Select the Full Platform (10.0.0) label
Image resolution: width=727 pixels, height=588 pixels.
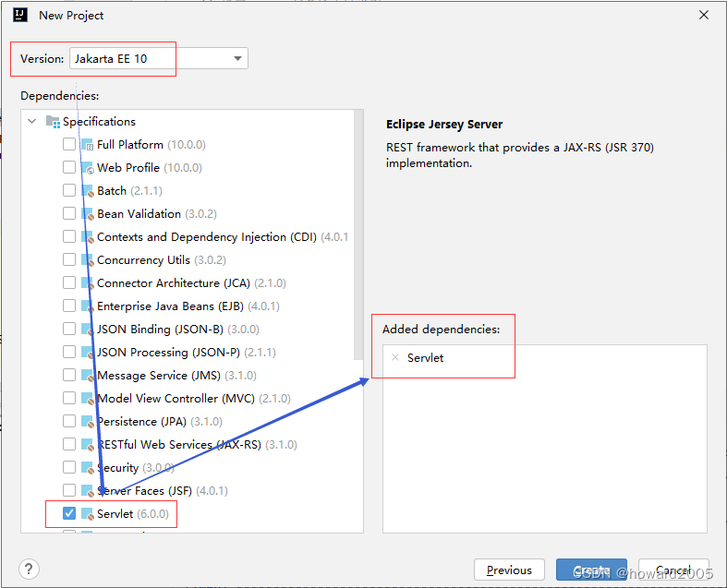click(151, 145)
